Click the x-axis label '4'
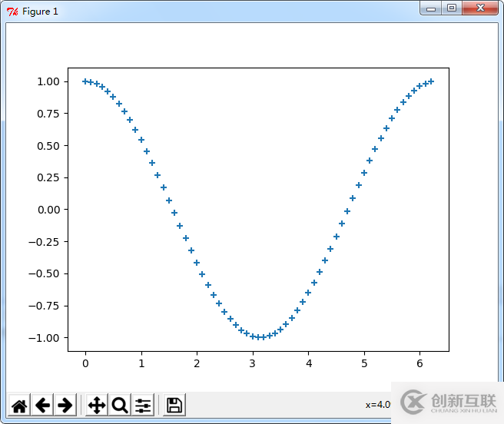Viewport: 504px width, 424px height. coord(309,363)
